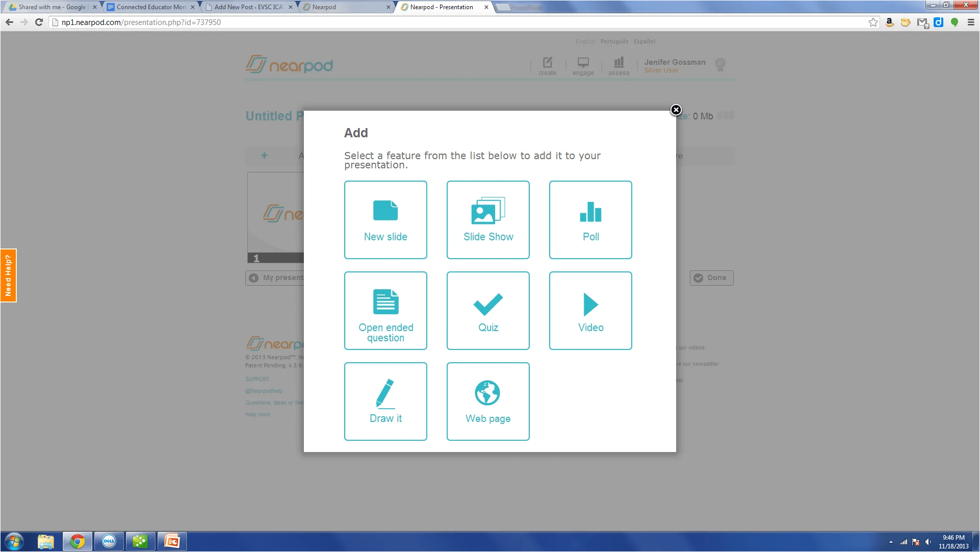Add a New slide to the presentation
980x552 pixels.
coord(385,220)
